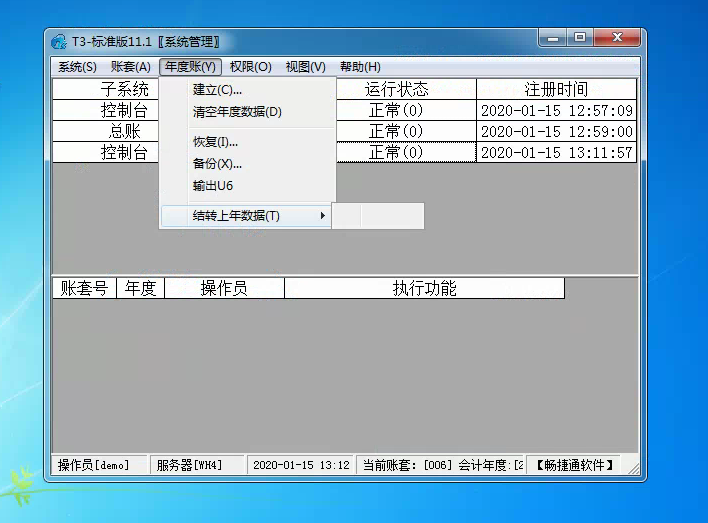
Task: Expand 结转上年数据(T) submenu
Action: point(247,216)
